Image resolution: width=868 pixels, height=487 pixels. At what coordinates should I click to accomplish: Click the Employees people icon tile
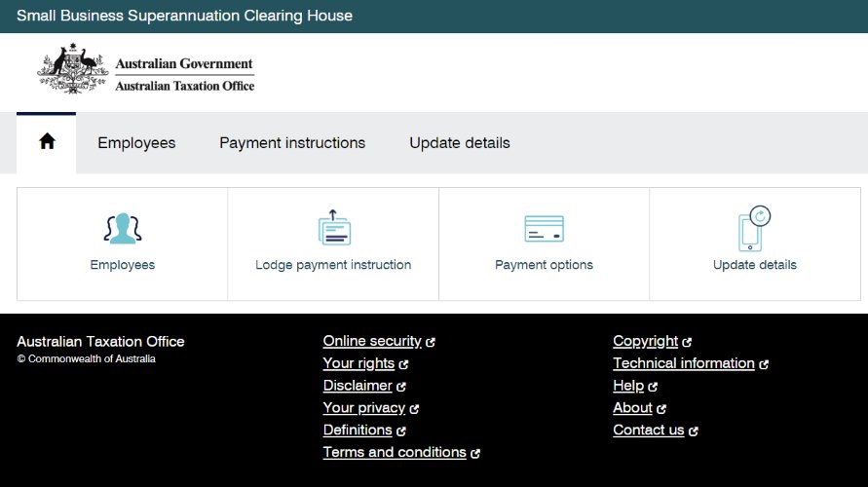(x=123, y=228)
